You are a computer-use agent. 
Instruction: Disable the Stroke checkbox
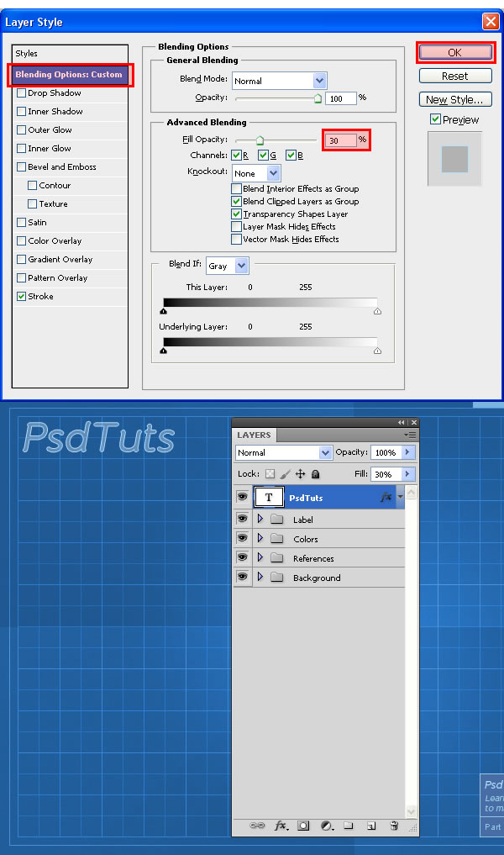[x=21, y=296]
